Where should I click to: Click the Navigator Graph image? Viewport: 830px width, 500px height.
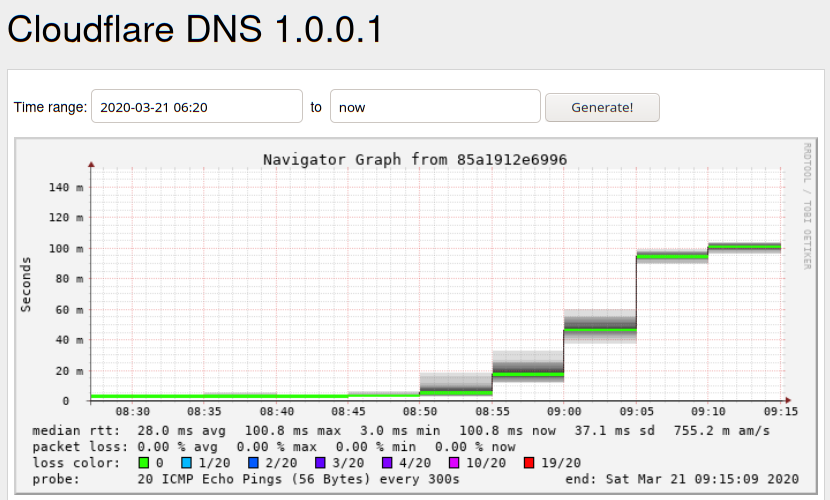416,316
